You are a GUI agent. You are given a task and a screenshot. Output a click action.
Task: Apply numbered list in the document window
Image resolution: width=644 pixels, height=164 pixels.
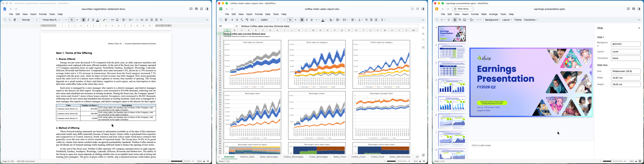point(147,20)
